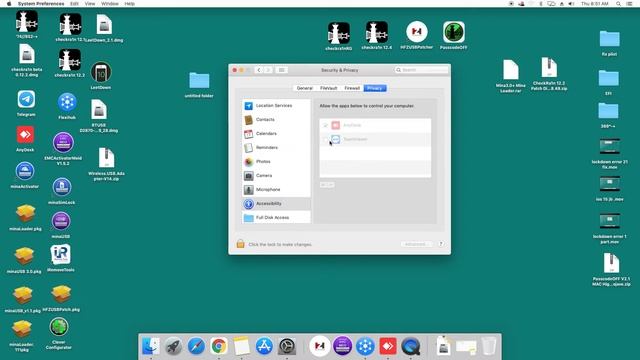Select Microphone in privacy list

pos(276,189)
